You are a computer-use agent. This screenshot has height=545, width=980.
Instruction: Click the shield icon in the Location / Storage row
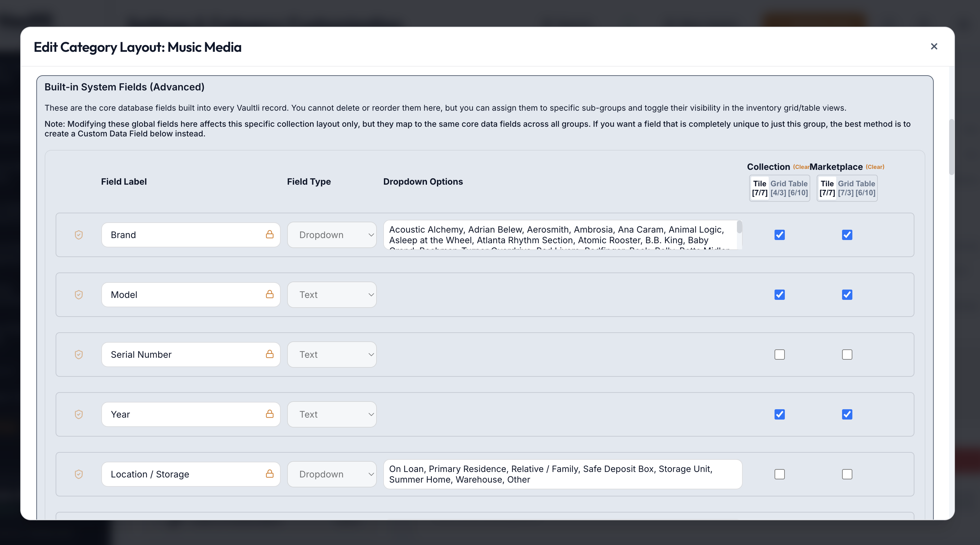(x=79, y=474)
